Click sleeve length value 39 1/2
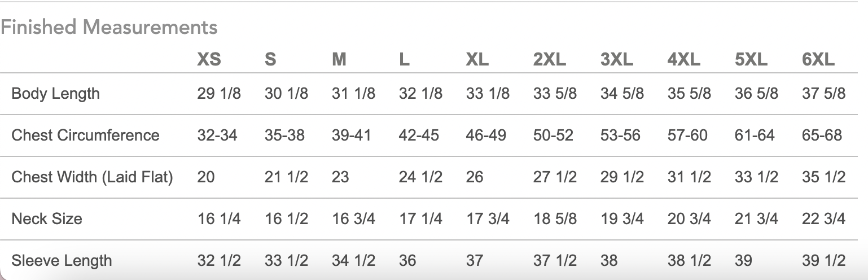Viewport: 868px width, 280px height. (x=823, y=260)
